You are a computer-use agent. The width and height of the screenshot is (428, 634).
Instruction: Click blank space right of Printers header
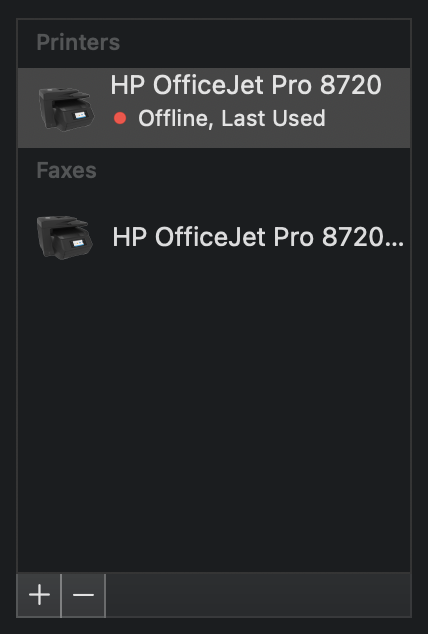264,42
